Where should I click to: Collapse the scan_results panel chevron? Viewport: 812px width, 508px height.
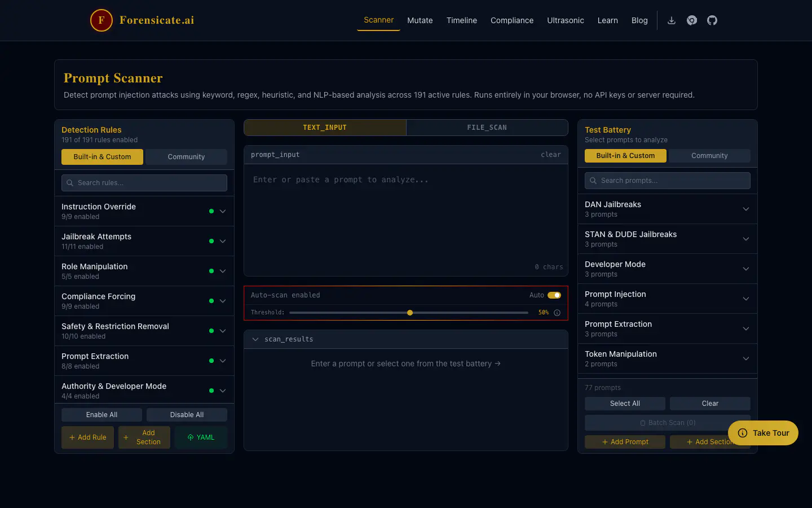[x=255, y=339]
